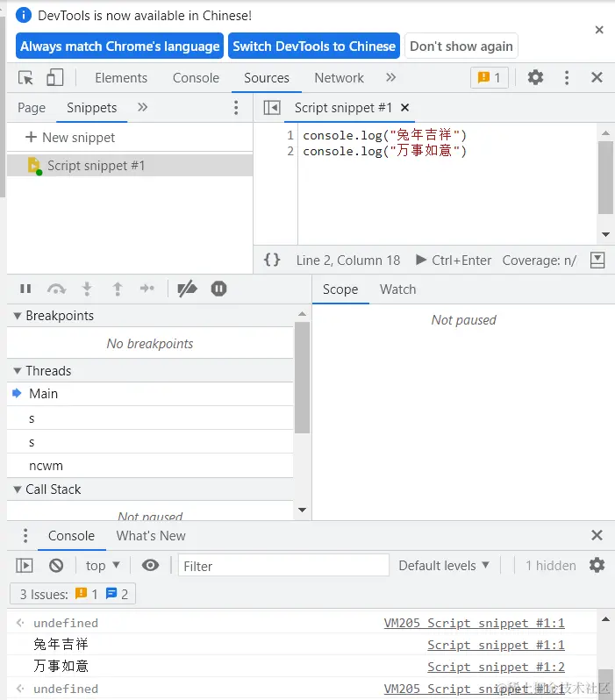Open link Script snippet #1:1 beside 兔年吉祥
615x700 pixels.
[x=496, y=645]
